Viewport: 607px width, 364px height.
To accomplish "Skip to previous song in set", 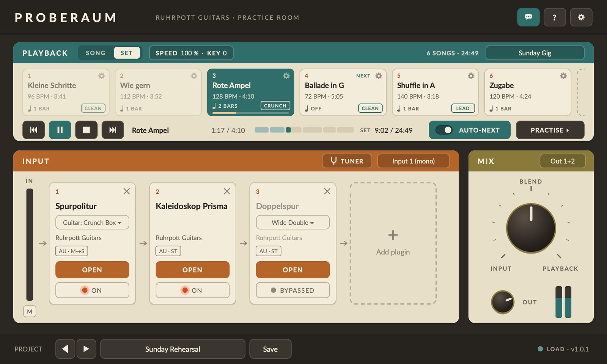I will point(33,130).
